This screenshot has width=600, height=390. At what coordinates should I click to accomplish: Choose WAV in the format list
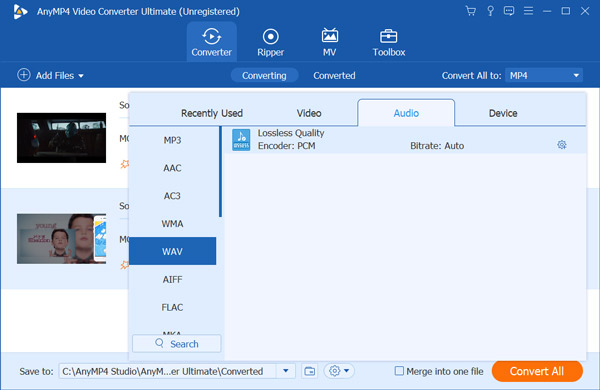173,251
